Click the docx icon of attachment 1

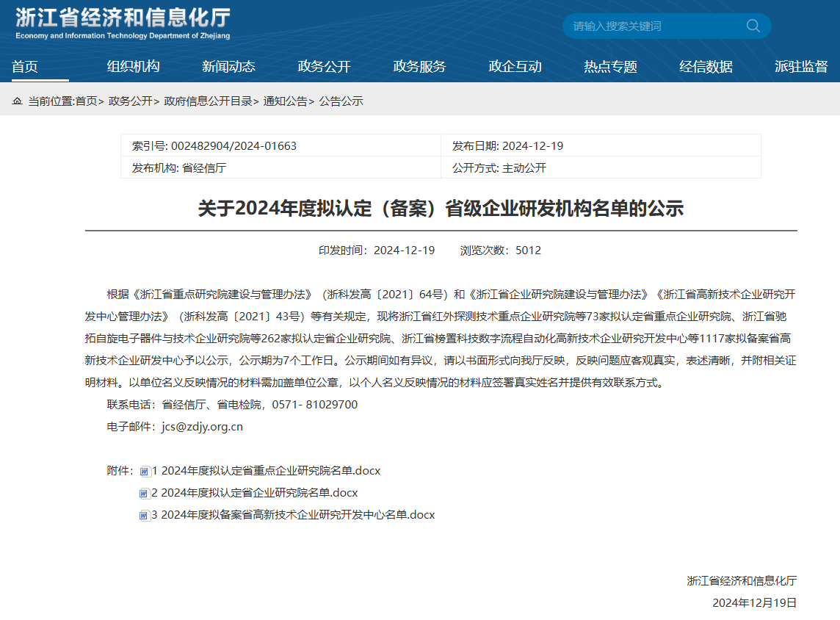[145, 472]
